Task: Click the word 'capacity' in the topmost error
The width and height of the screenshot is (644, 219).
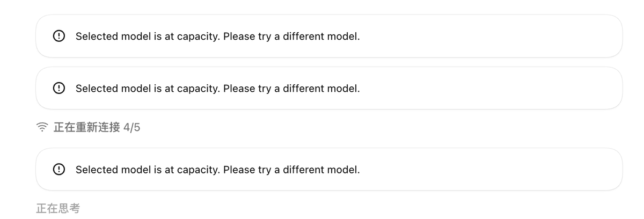Action: [x=197, y=37]
